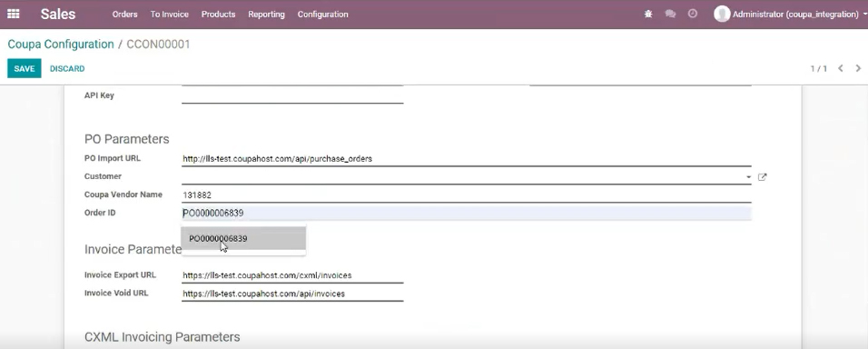Open the Orders menu
Image resolution: width=868 pixels, height=349 pixels.
124,15
